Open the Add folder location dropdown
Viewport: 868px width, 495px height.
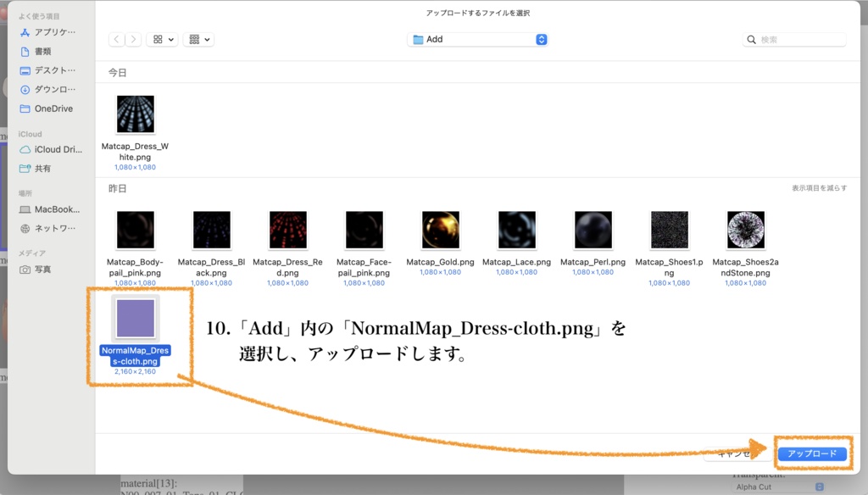[477, 39]
